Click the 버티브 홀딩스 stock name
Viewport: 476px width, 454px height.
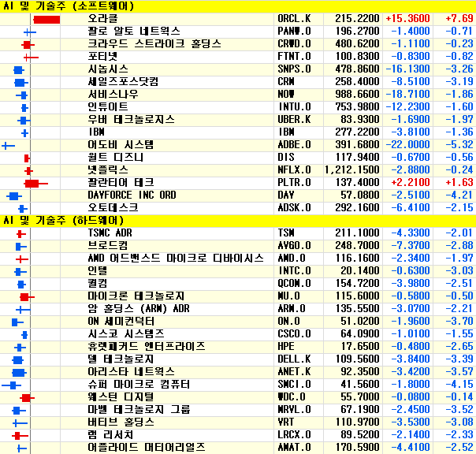(121, 422)
